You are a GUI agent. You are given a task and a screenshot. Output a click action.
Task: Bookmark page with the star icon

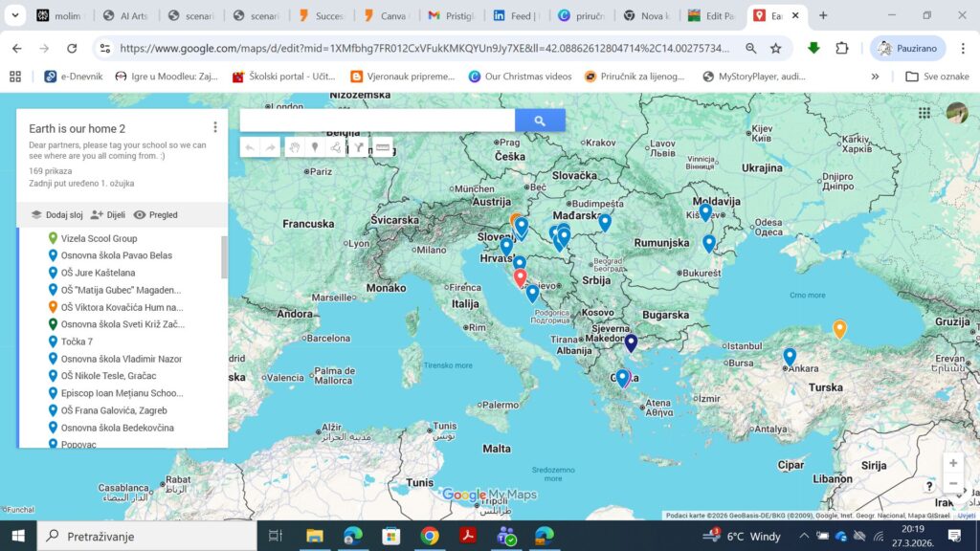776,48
